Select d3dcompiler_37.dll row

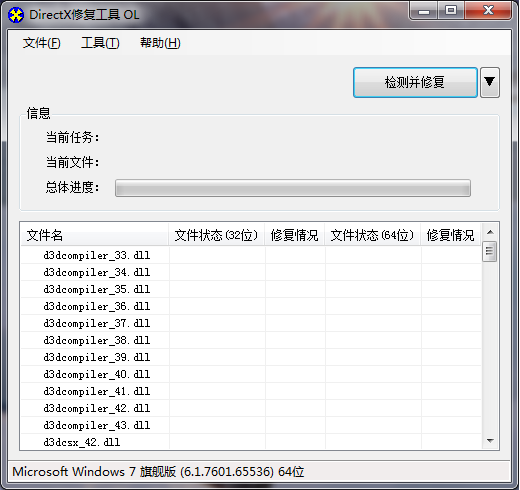point(251,323)
